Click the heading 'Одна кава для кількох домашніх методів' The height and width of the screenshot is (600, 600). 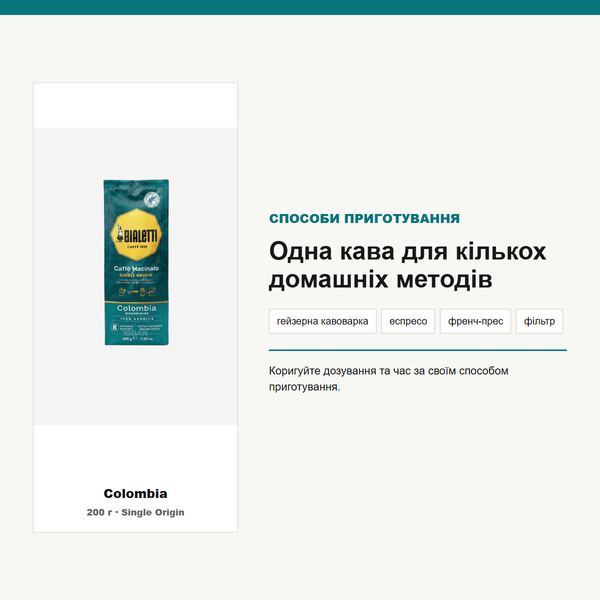pyautogui.click(x=408, y=265)
